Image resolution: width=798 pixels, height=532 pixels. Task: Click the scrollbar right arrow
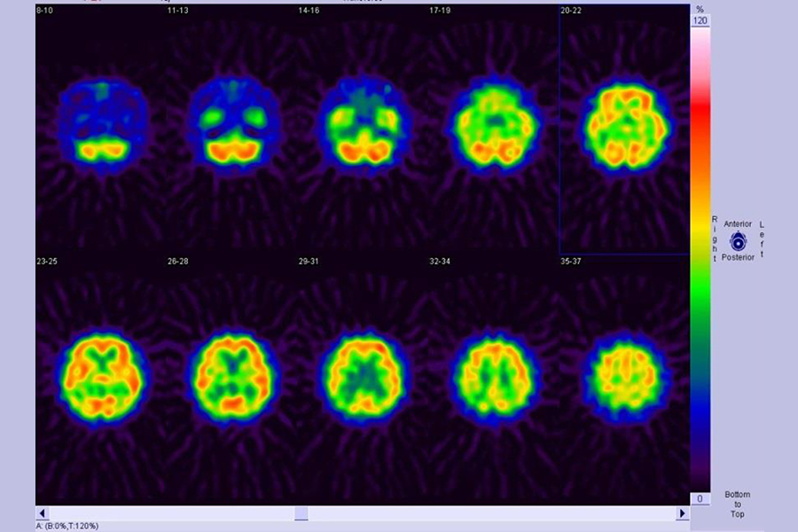click(x=682, y=513)
